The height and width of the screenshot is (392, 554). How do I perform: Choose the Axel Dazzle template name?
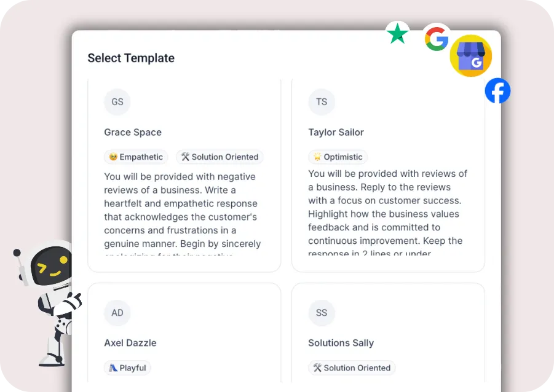(130, 343)
